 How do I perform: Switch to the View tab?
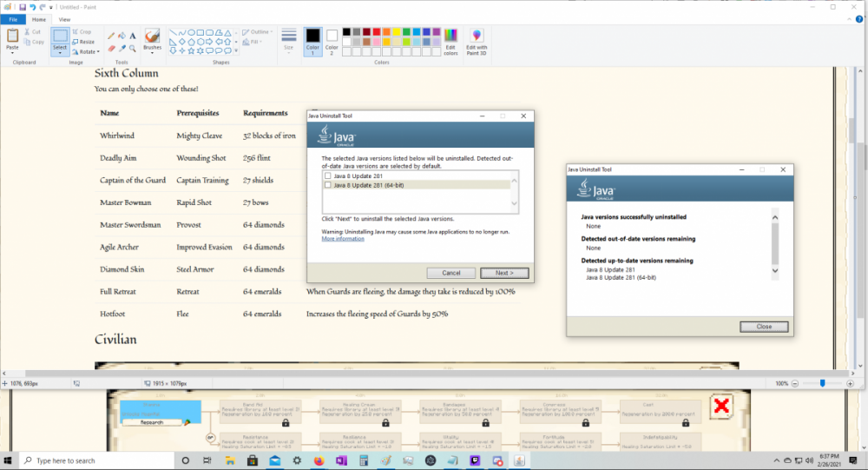coord(64,19)
